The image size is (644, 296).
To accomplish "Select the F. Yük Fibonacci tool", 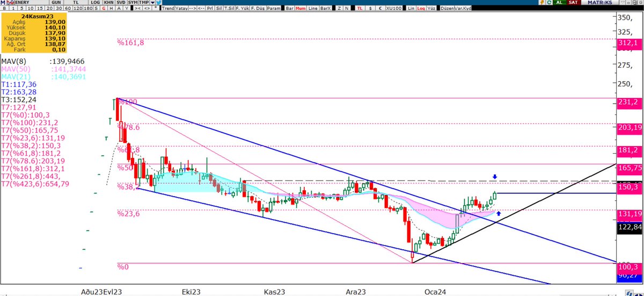I will point(243,9).
